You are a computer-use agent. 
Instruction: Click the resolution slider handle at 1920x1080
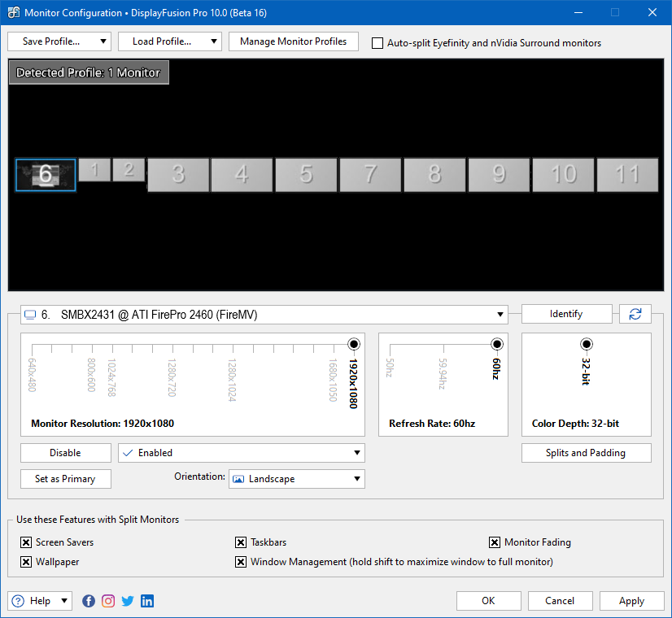[x=354, y=344]
